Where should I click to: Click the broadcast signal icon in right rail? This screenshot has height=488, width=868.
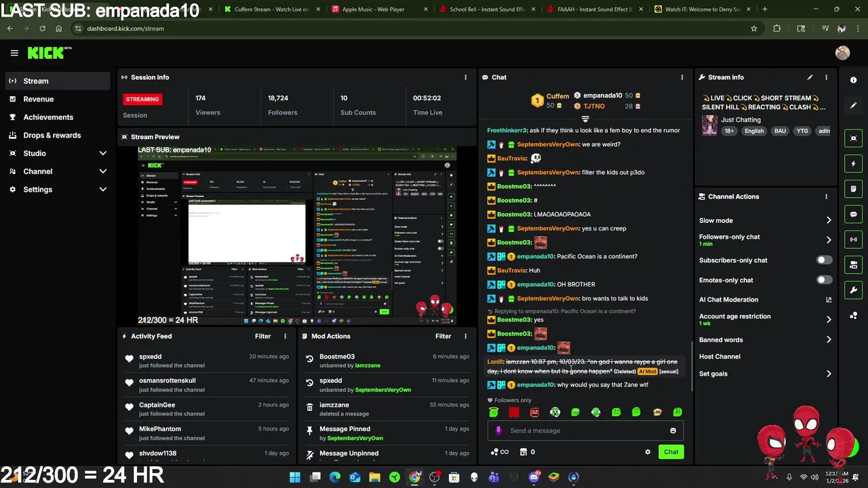[853, 239]
